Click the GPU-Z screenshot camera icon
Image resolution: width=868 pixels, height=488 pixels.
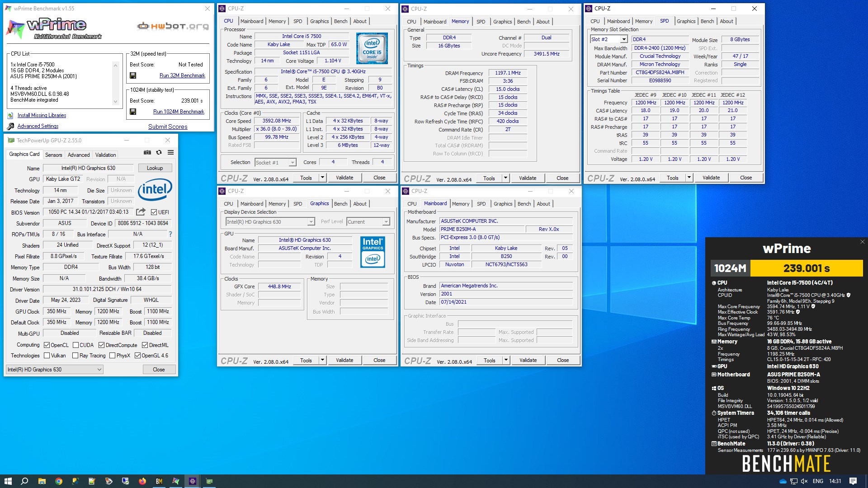[147, 153]
